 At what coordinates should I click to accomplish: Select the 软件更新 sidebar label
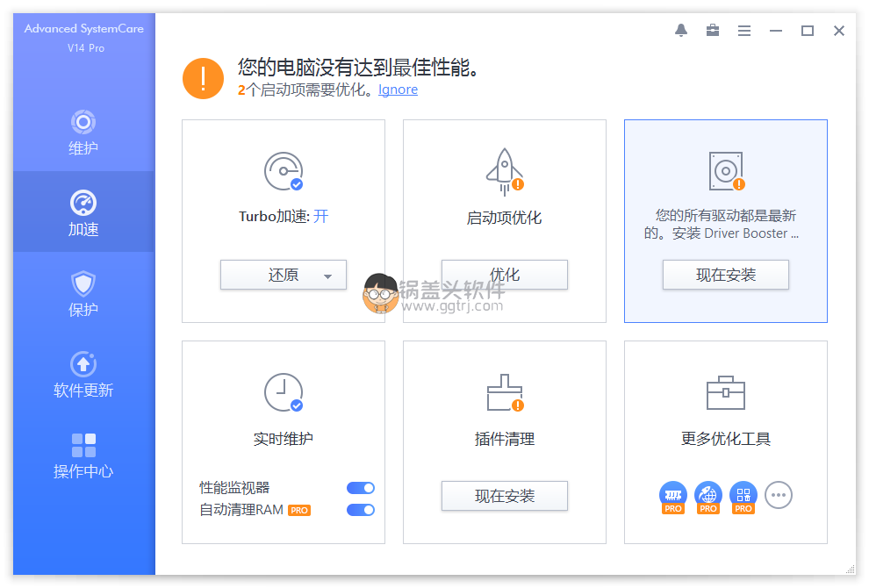[83, 391]
